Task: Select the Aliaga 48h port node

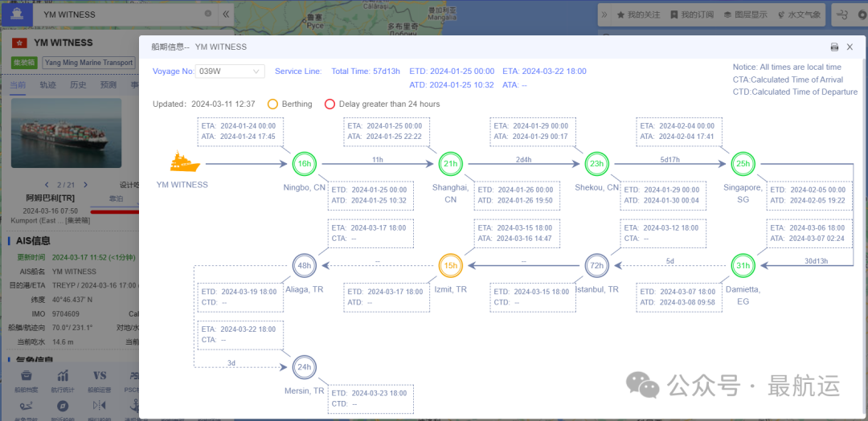Action: pyautogui.click(x=304, y=266)
